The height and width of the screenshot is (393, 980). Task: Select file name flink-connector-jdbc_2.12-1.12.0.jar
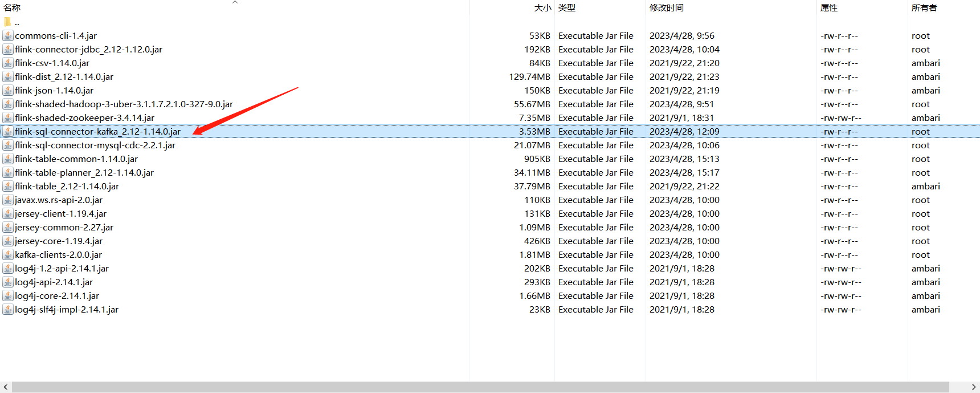[x=89, y=49]
